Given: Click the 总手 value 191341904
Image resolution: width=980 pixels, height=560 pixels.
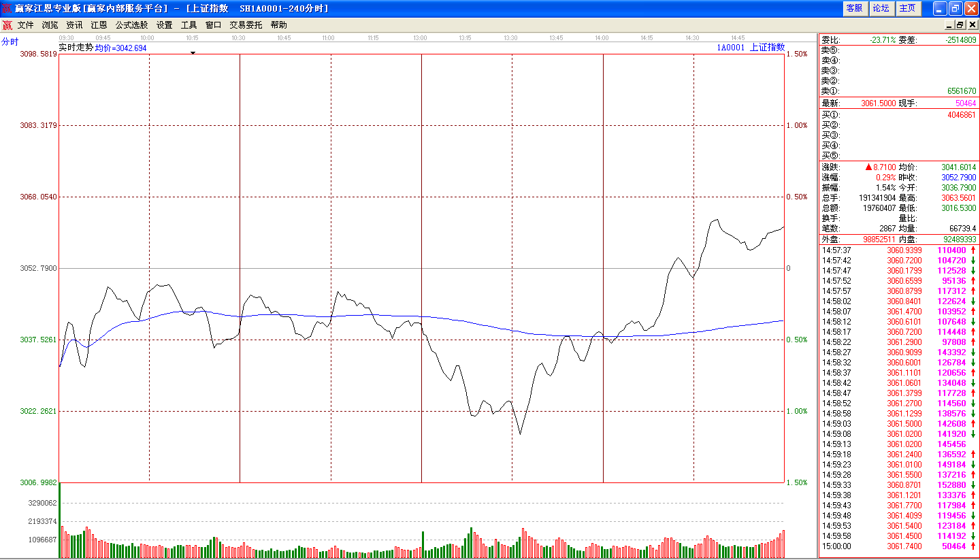Looking at the screenshot, I should 877,198.
